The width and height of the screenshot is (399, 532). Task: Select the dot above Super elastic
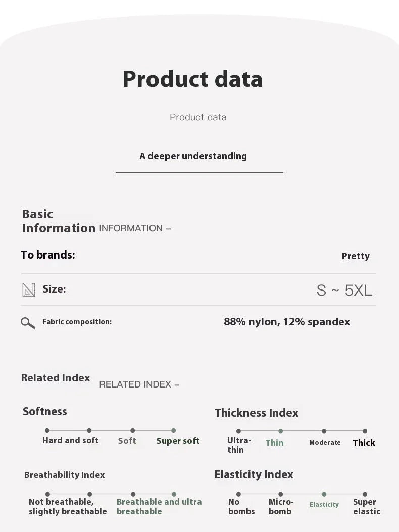tap(365, 494)
